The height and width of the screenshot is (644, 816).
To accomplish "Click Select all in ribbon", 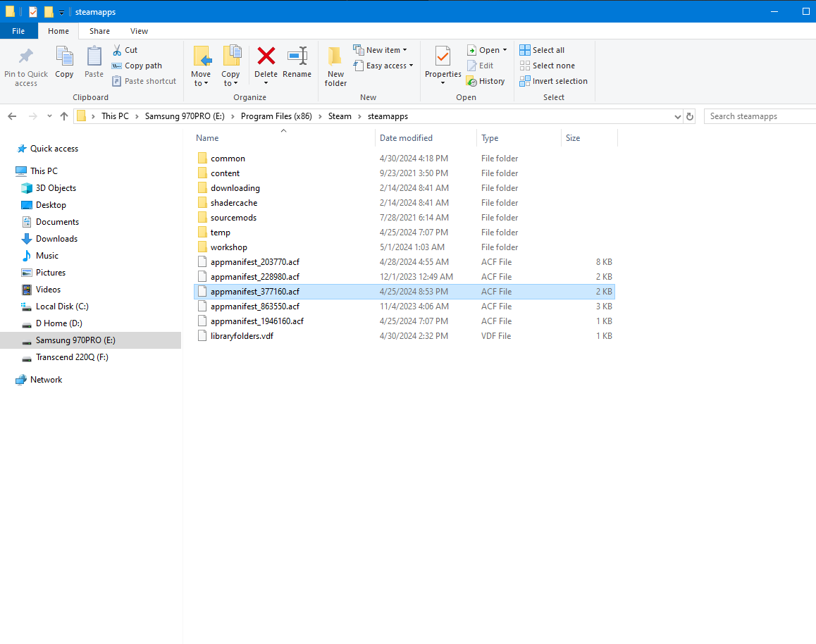I will coord(542,50).
